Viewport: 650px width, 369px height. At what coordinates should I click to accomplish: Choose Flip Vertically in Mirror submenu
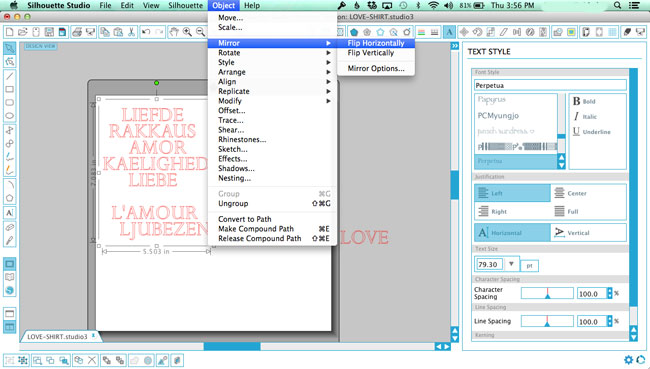[376, 53]
